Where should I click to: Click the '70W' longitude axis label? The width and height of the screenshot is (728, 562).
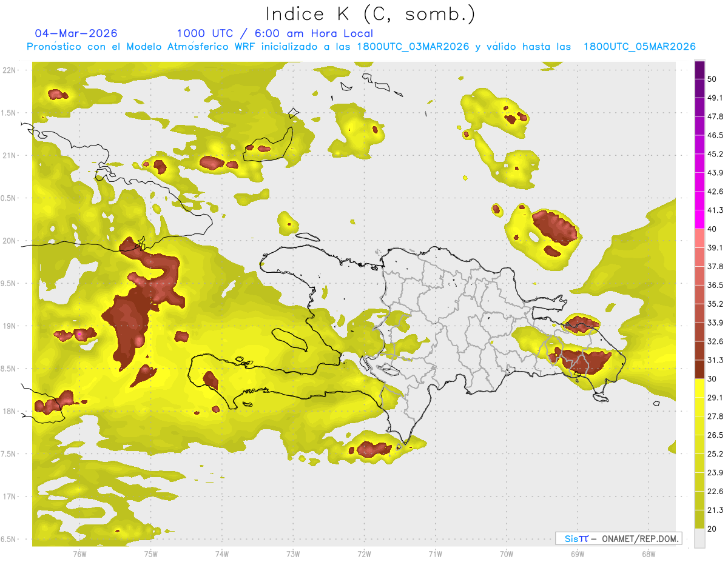click(507, 554)
